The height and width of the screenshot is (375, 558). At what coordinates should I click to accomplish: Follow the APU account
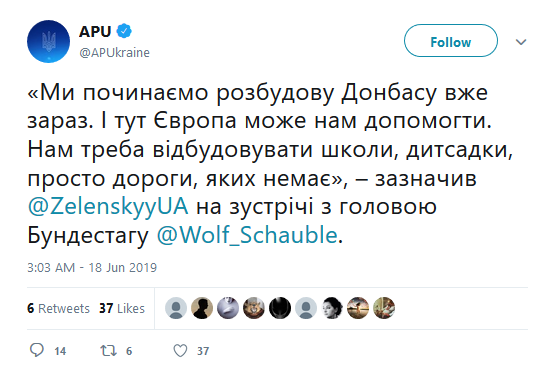tap(451, 41)
